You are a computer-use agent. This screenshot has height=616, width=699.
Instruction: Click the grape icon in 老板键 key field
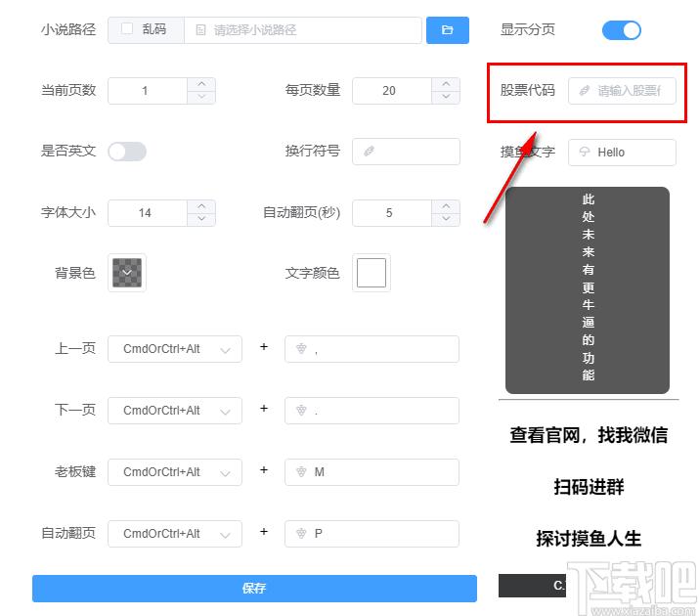(x=301, y=471)
